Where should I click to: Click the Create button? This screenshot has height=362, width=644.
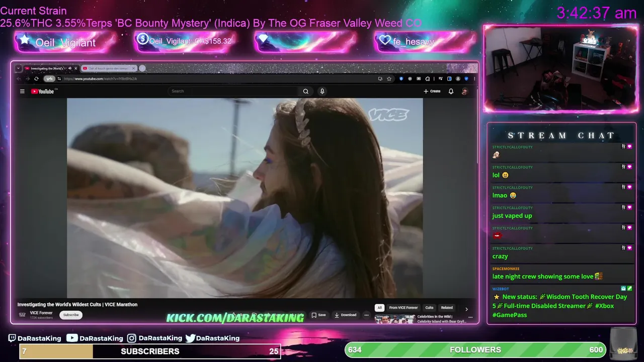[x=432, y=91]
